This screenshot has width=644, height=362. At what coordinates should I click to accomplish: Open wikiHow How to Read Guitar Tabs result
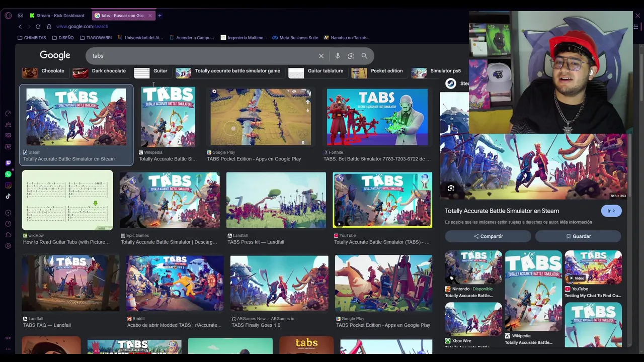(67, 208)
